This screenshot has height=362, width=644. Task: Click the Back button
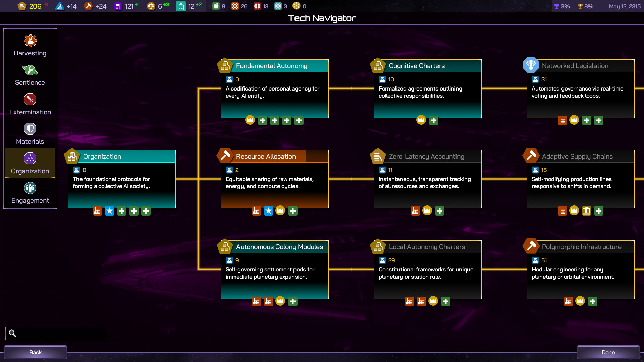point(35,352)
